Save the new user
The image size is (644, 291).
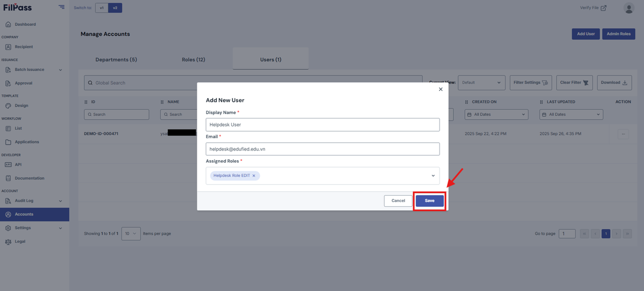point(429,200)
